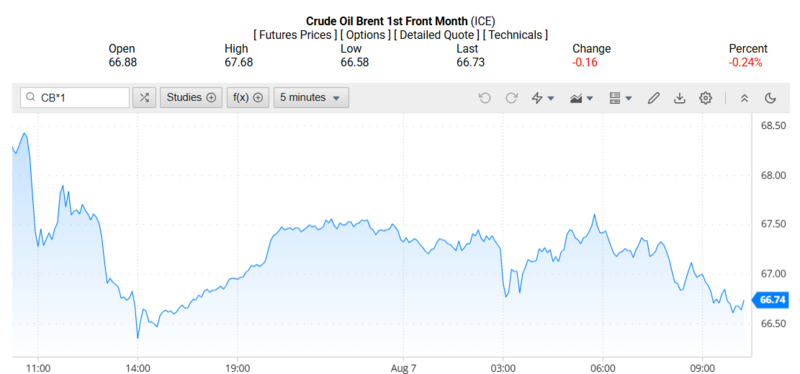This screenshot has width=800, height=374.
Task: Click the CB*1 symbol search field
Action: (x=75, y=97)
